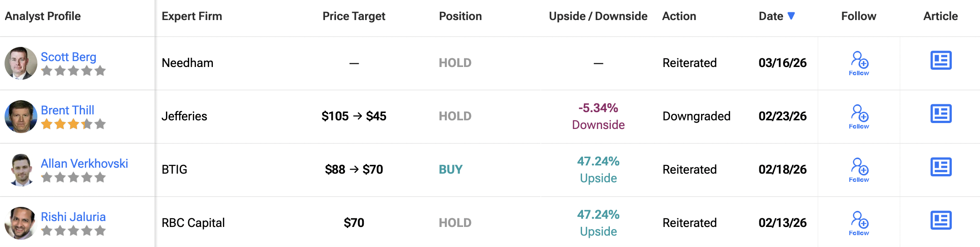Sort by Price Target column header
The height and width of the screenshot is (247, 980).
click(354, 16)
